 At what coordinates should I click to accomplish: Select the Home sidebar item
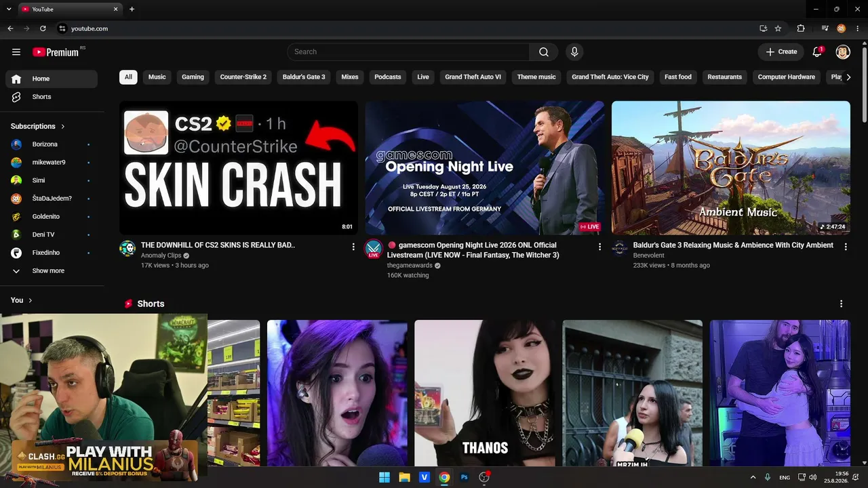pyautogui.click(x=52, y=79)
